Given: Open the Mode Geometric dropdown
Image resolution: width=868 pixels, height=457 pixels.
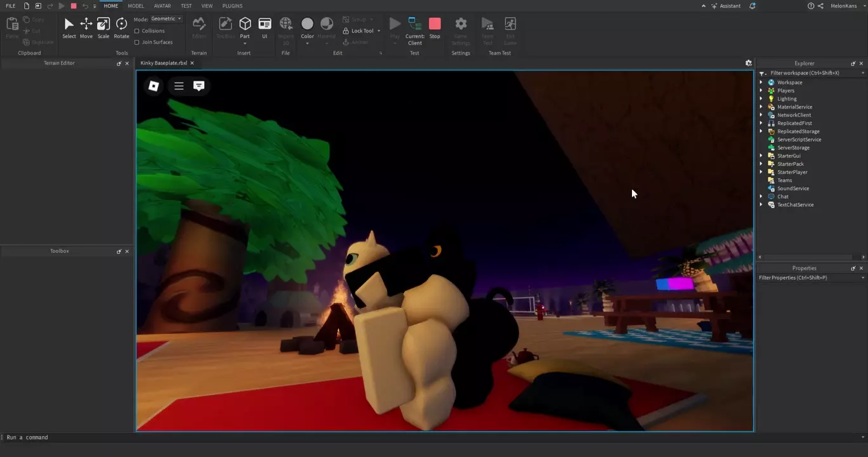Looking at the screenshot, I should pos(166,19).
